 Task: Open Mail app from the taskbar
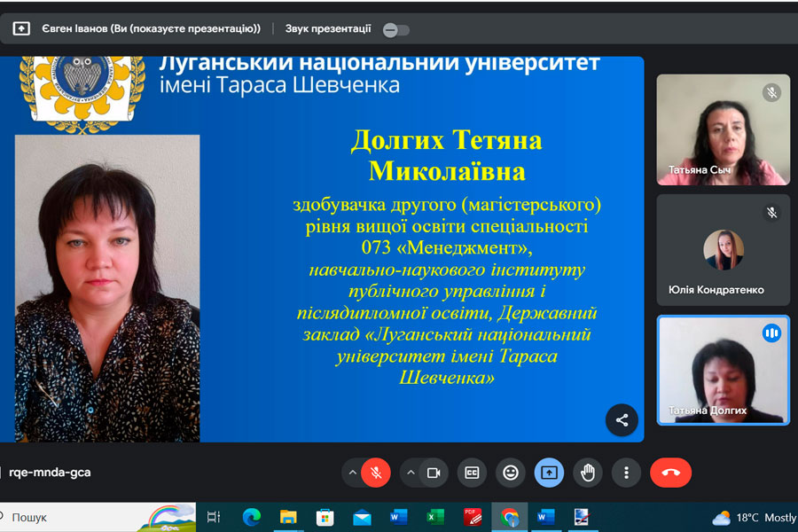(x=362, y=518)
